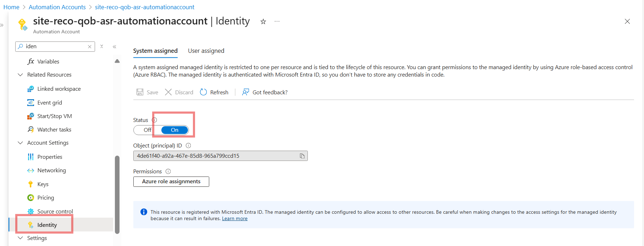Follow the Learn more link
This screenshot has height=246, width=644.
pyautogui.click(x=235, y=219)
